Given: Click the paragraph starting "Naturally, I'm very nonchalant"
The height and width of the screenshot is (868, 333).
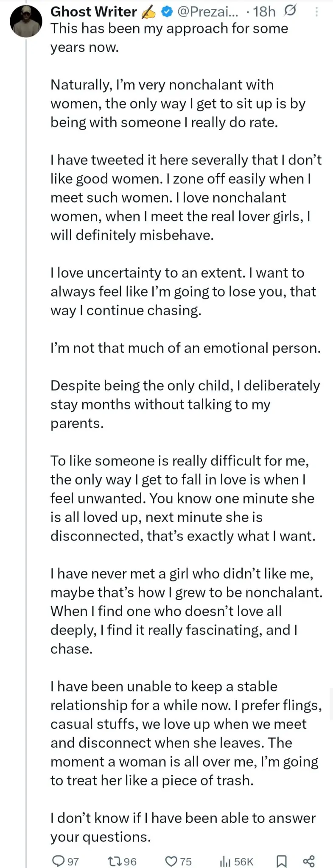Looking at the screenshot, I should tap(178, 103).
